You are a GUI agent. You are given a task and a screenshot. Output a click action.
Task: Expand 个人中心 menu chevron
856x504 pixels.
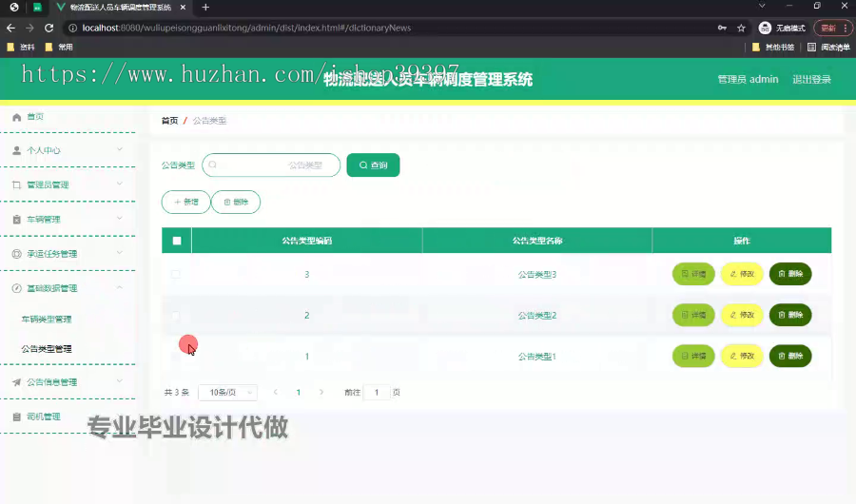[x=120, y=149]
